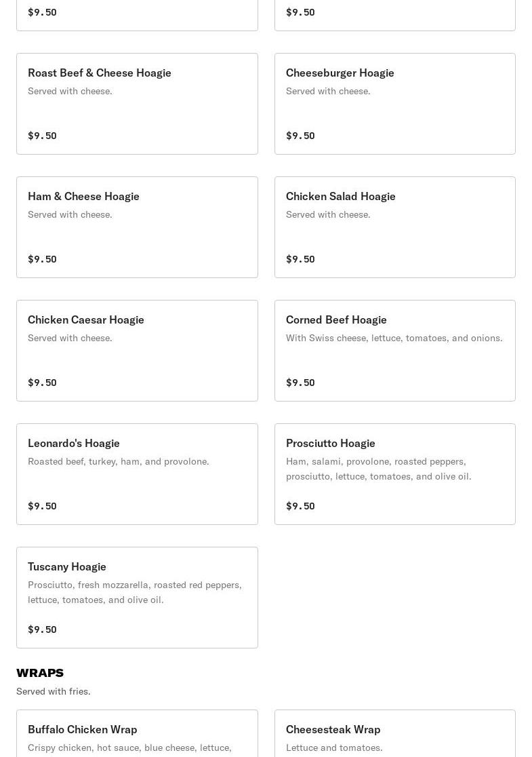Click the Cheeseburger Hoagie $9.50 price

(x=300, y=136)
